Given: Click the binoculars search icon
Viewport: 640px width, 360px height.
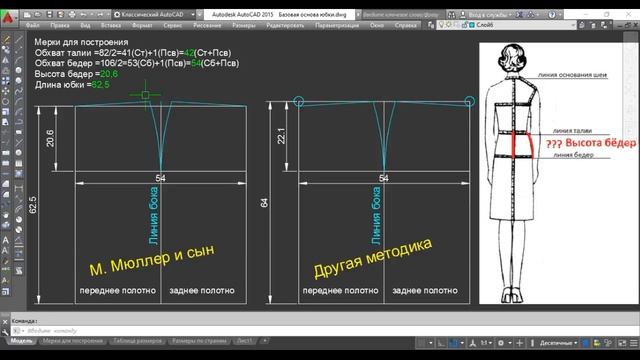Looking at the screenshot, I should point(451,15).
